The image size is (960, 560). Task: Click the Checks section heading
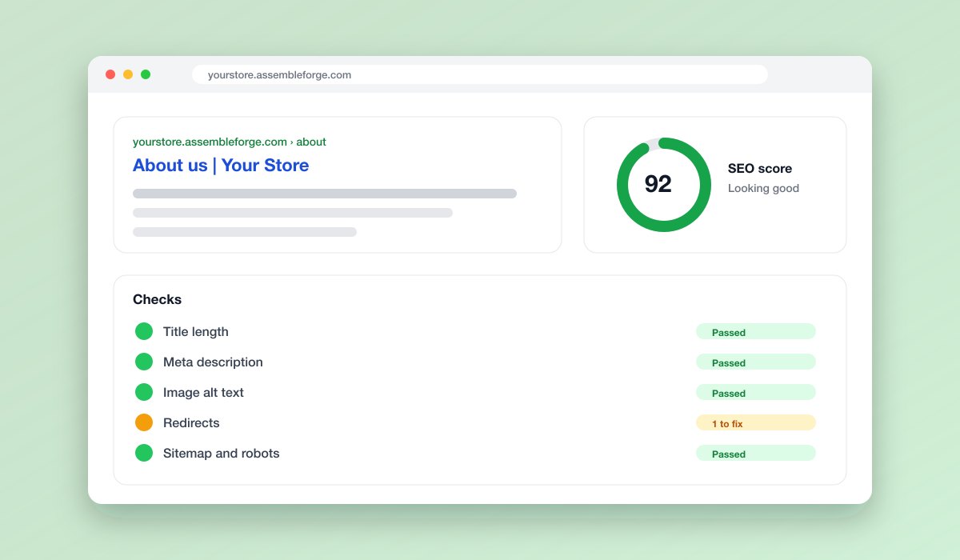click(x=158, y=300)
